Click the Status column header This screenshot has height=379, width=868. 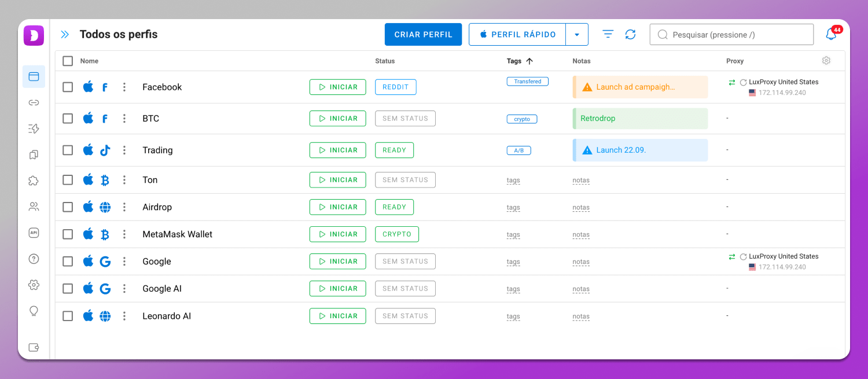[x=385, y=61]
